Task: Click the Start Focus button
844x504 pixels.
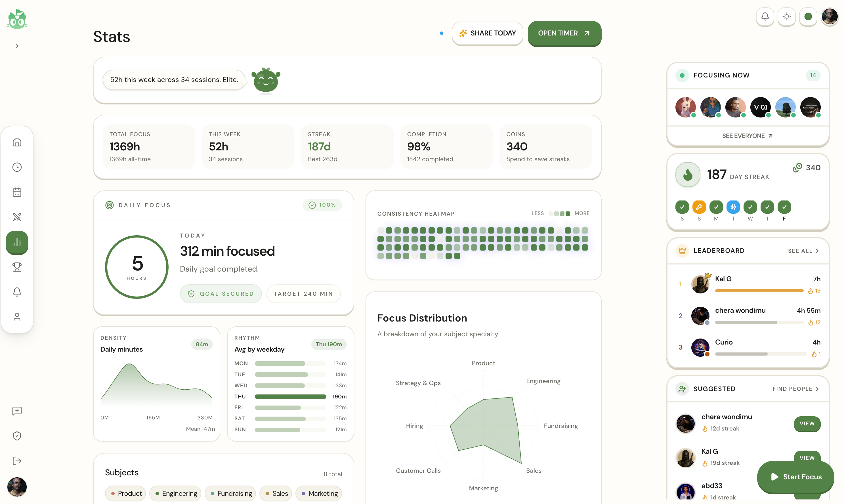Action: coord(796,477)
